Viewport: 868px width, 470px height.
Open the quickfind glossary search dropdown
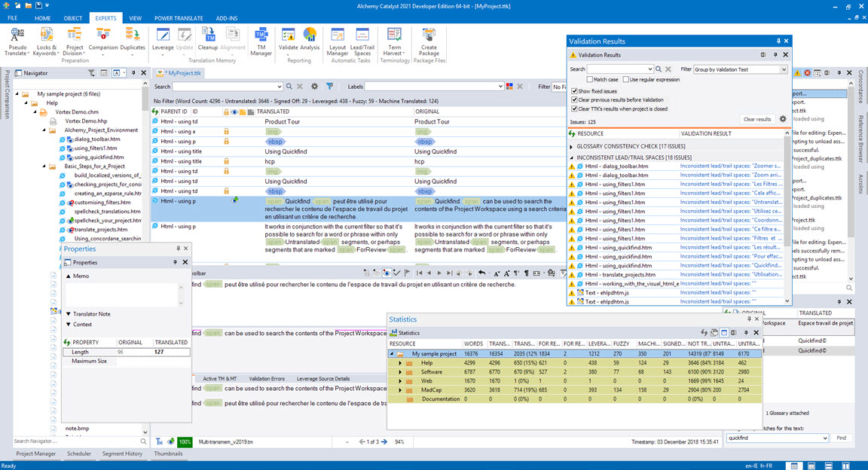pos(825,438)
